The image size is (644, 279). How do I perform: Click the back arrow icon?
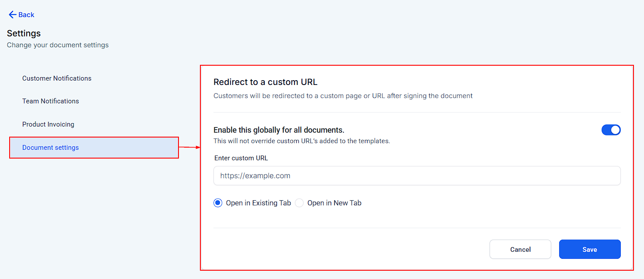[12, 15]
